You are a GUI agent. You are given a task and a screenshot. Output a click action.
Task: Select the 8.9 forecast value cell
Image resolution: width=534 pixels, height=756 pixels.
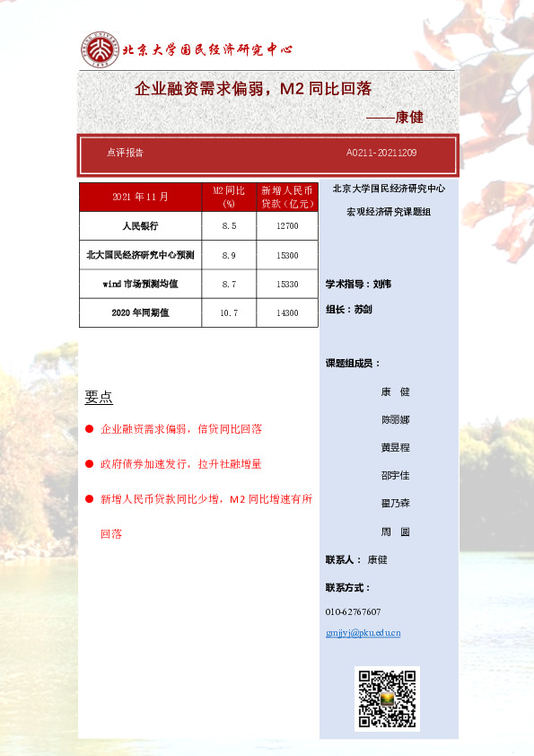pos(229,255)
